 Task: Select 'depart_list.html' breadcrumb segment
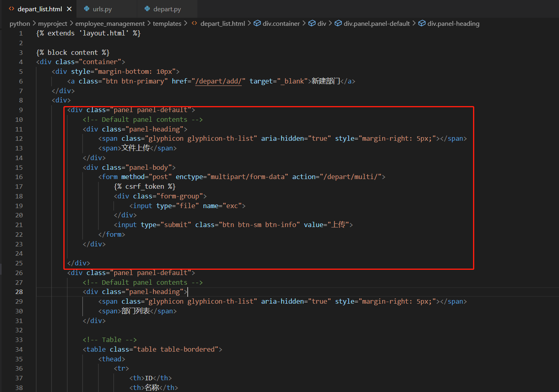(x=223, y=23)
